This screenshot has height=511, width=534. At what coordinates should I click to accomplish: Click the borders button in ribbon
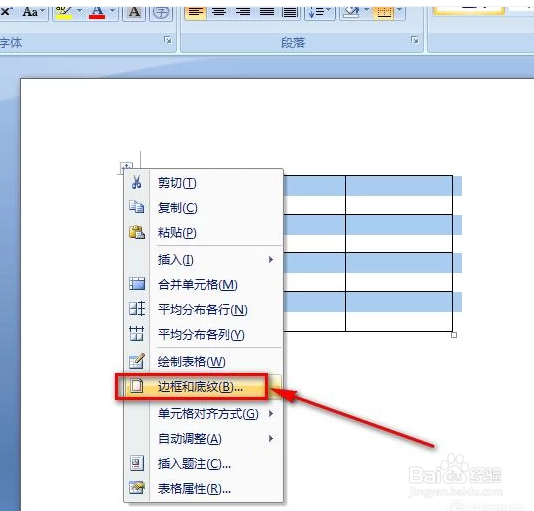384,13
